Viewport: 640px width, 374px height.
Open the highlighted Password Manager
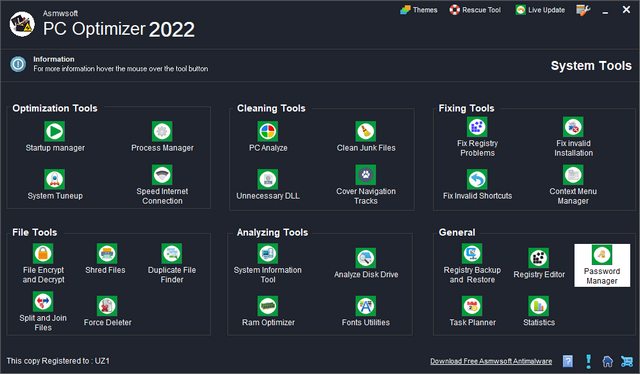click(602, 265)
